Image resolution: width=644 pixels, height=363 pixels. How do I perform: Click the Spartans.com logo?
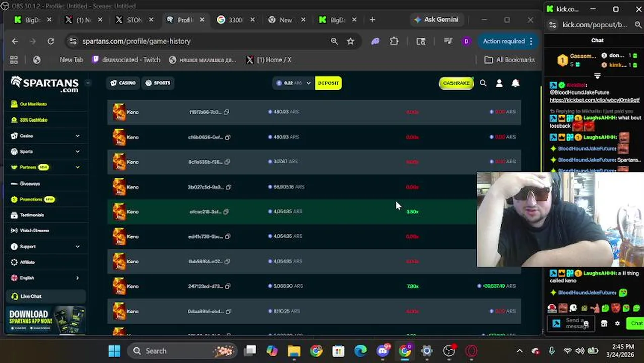[44, 84]
